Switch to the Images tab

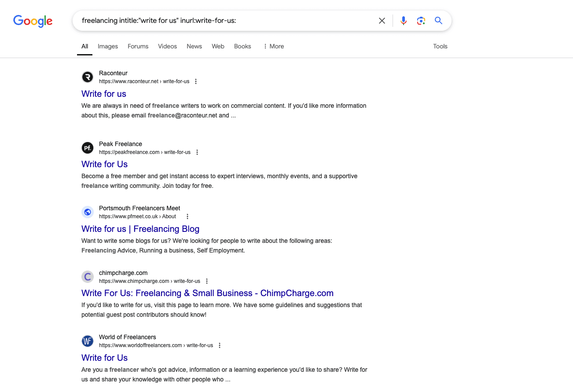pos(108,46)
